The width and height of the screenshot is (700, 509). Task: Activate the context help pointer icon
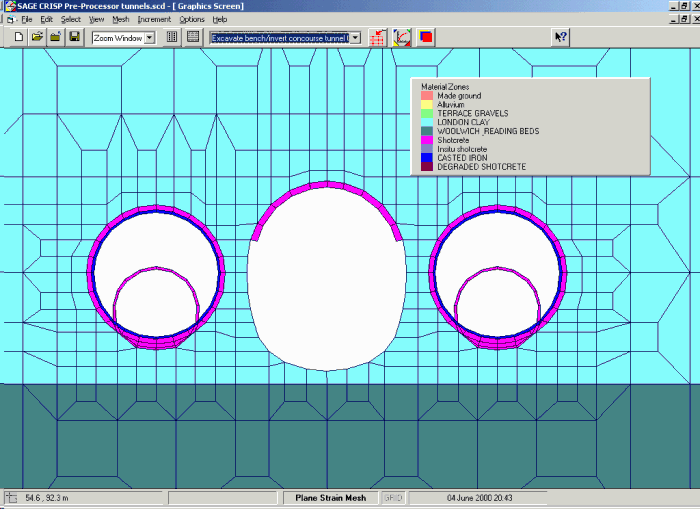pos(561,37)
